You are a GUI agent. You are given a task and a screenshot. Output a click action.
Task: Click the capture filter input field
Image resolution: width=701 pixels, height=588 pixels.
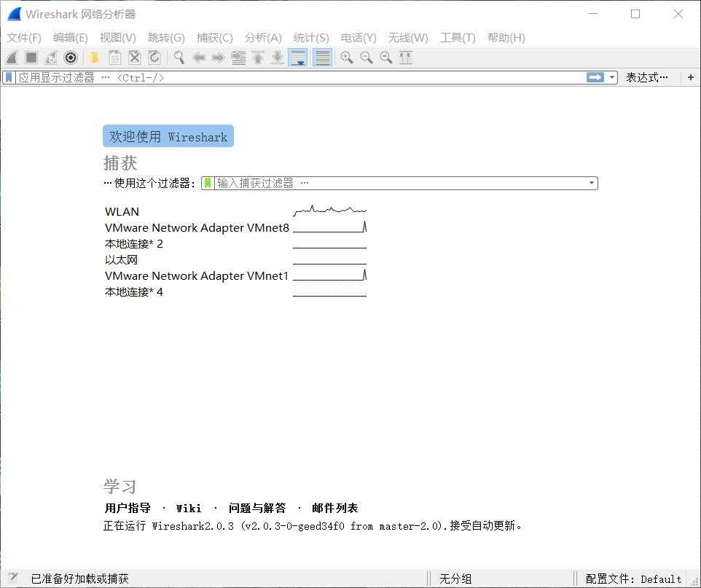[x=400, y=183]
